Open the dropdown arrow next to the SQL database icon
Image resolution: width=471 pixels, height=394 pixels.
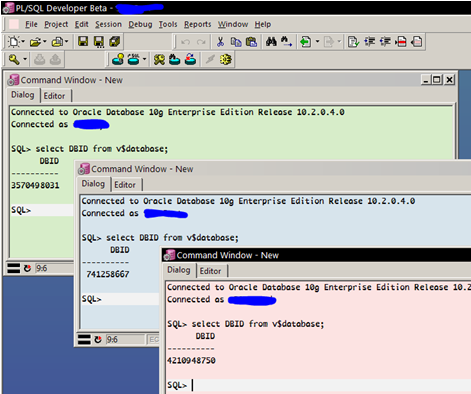tap(144, 60)
